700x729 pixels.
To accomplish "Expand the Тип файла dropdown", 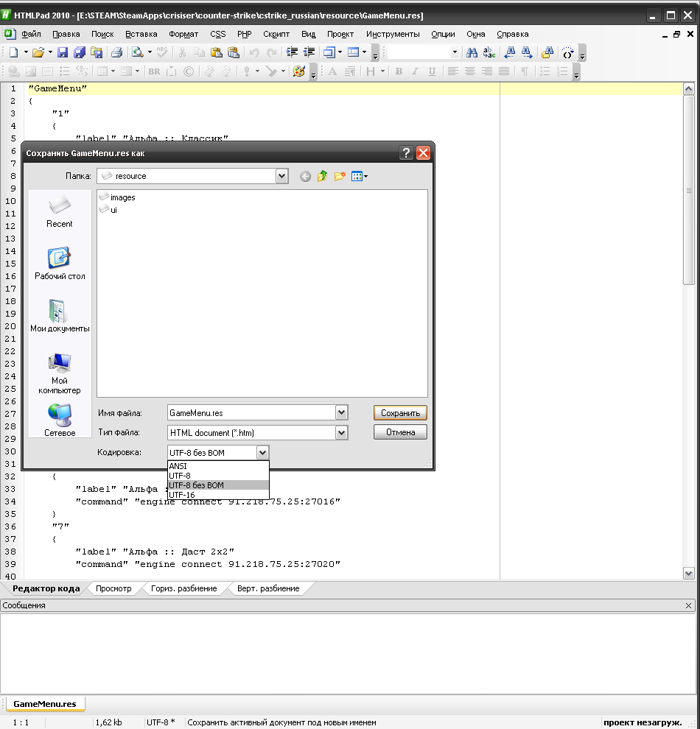I will coord(341,433).
